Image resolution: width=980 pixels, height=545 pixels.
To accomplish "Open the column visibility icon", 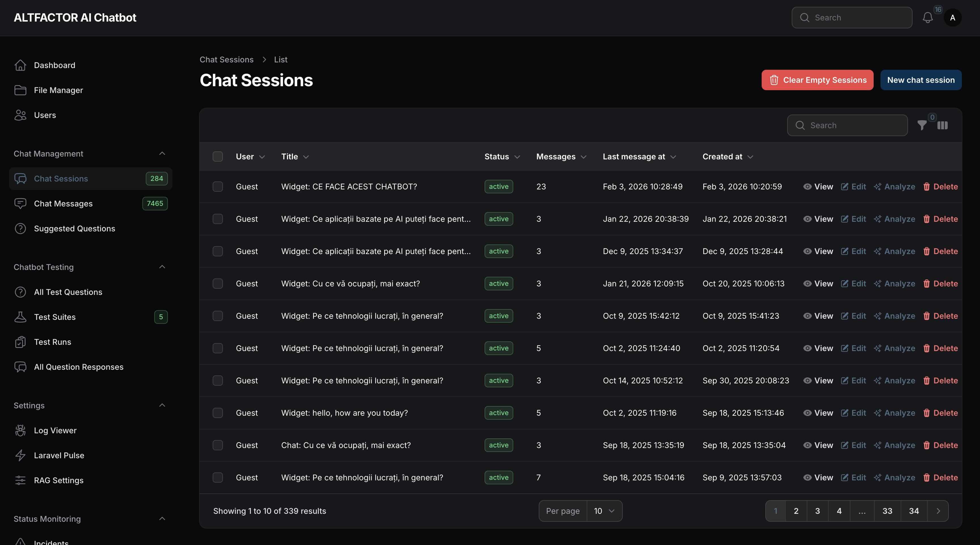I will coord(943,125).
